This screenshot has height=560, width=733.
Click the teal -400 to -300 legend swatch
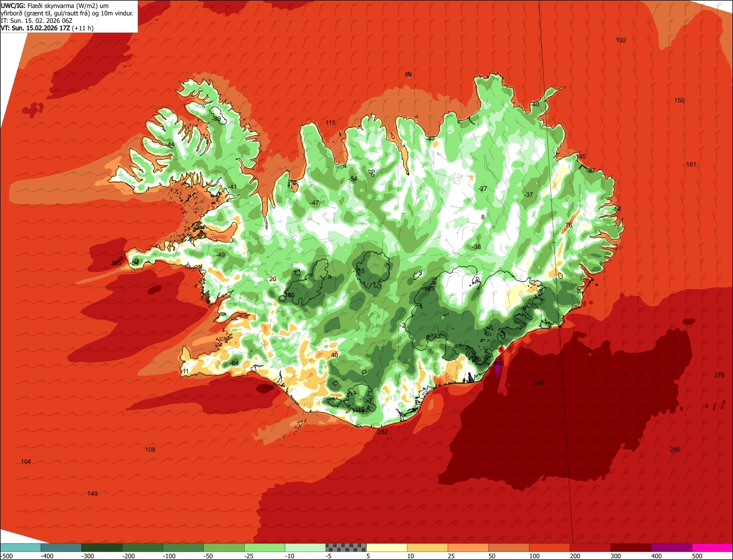tap(61, 547)
